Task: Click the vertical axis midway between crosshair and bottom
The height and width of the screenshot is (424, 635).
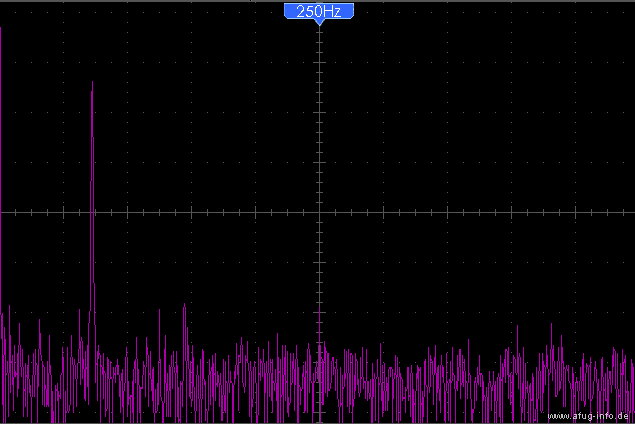Action: 318,316
